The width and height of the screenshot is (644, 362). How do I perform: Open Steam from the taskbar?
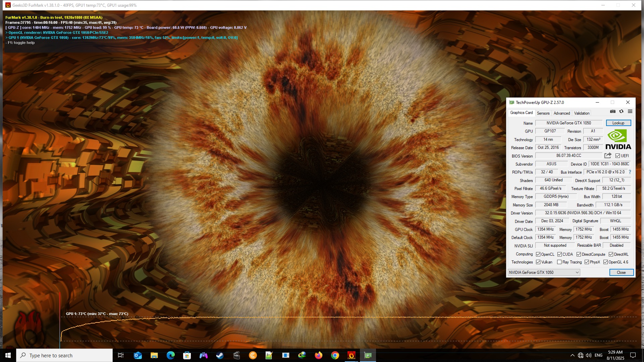220,355
